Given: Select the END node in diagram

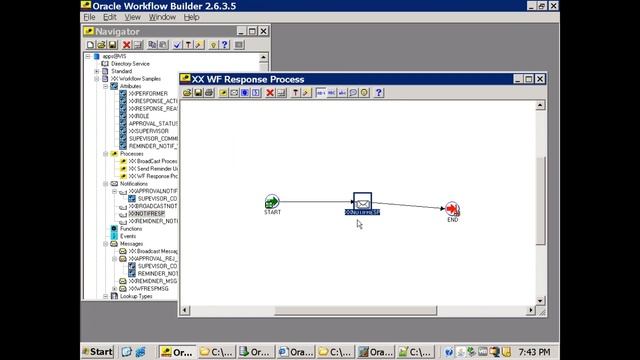Looking at the screenshot, I should 452,209.
